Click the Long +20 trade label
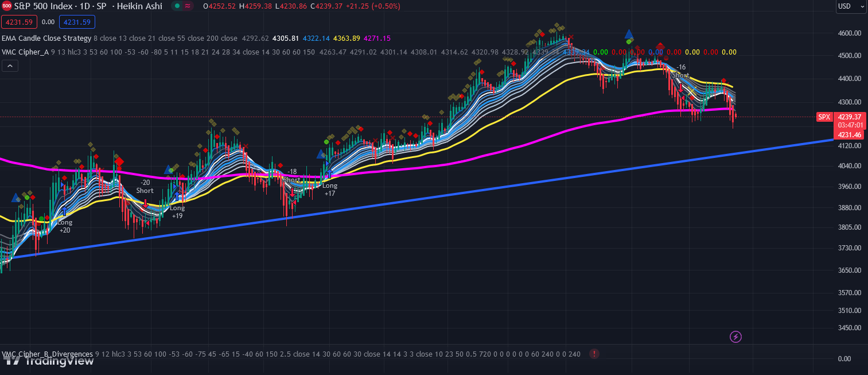 (65, 226)
